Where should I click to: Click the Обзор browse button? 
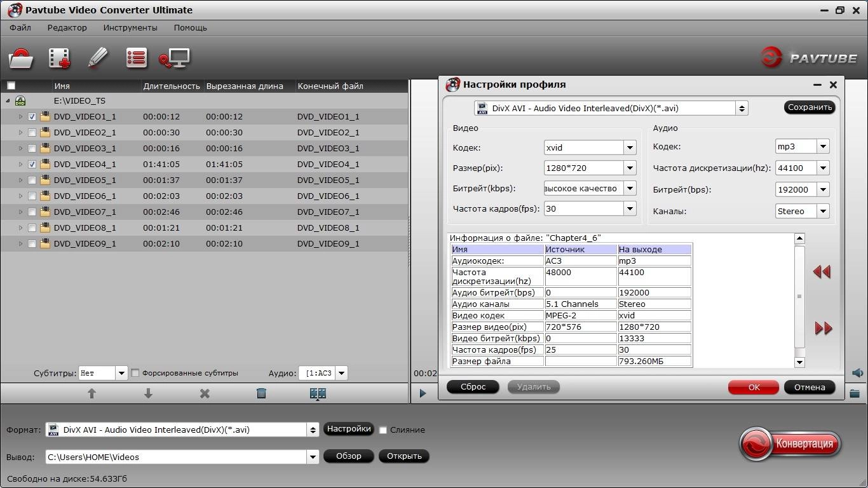[348, 456]
